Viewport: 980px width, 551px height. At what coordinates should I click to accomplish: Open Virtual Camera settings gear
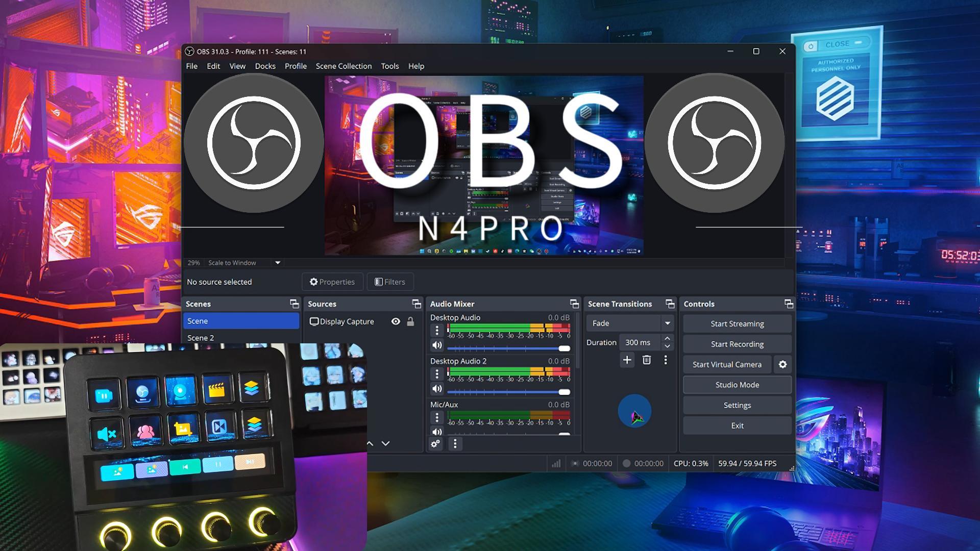[782, 364]
